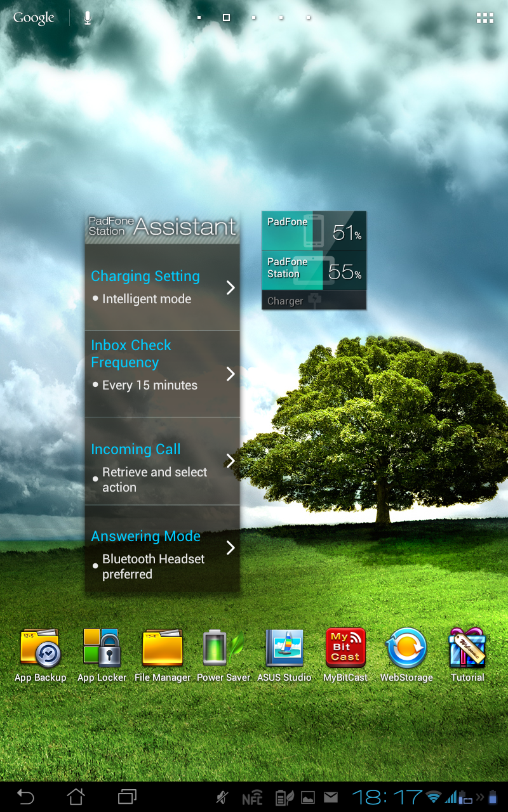Expand Inbox Check Frequency chevron
The image size is (508, 812).
pyautogui.click(x=231, y=374)
